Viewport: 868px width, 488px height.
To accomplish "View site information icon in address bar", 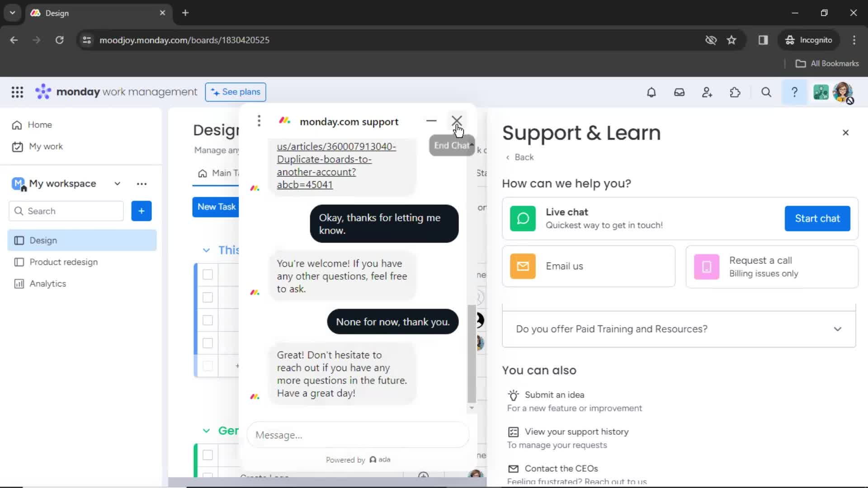I will click(x=87, y=40).
